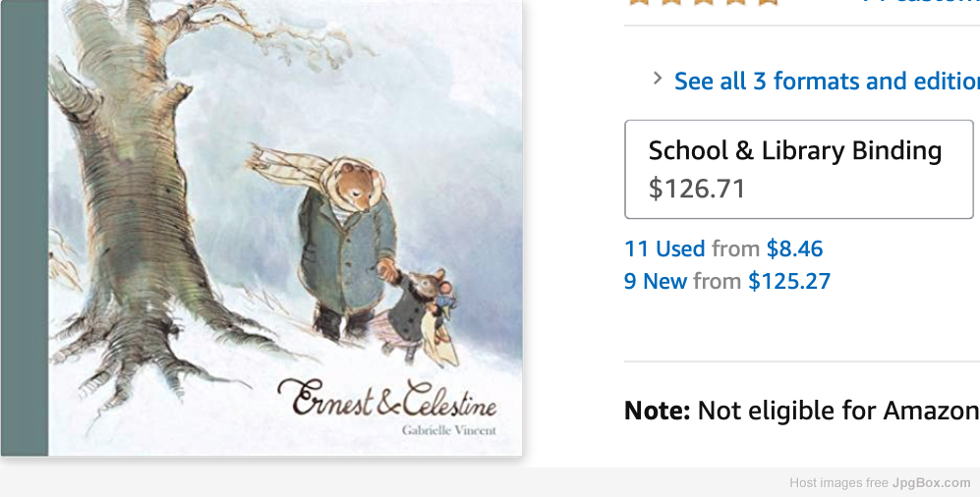Click the last gold rating star
This screenshot has width=980, height=497.
click(x=768, y=2)
